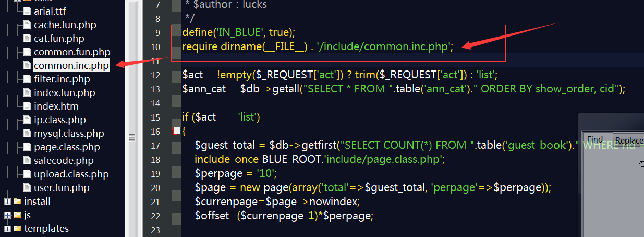644x237 pixels.
Task: Click the install folder icon
Action: 17,201
